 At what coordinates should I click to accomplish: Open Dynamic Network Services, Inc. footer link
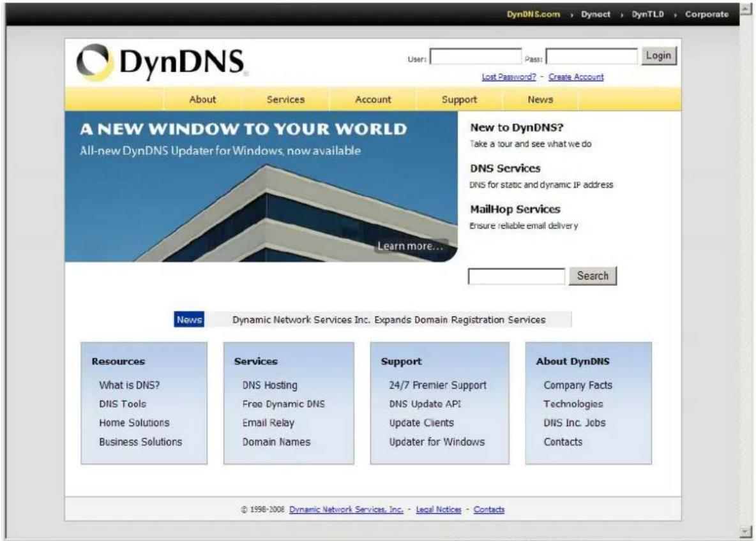pos(346,509)
